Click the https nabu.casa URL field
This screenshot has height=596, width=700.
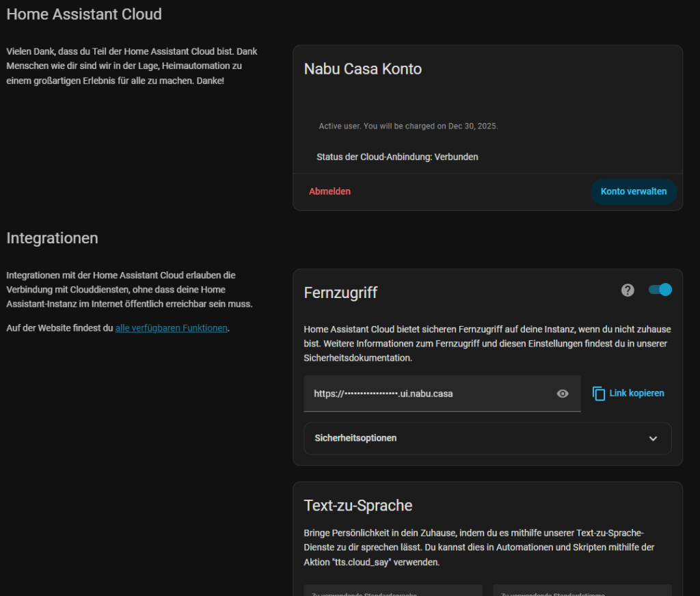pos(442,393)
